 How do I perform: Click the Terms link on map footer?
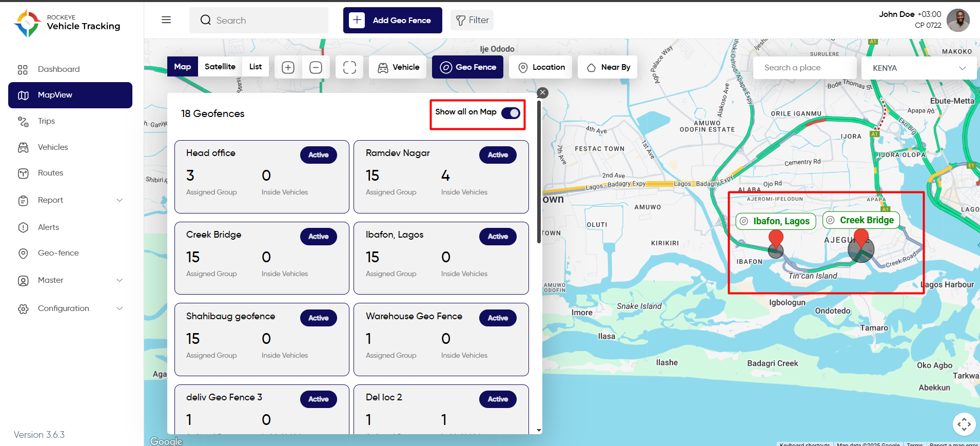(914, 444)
